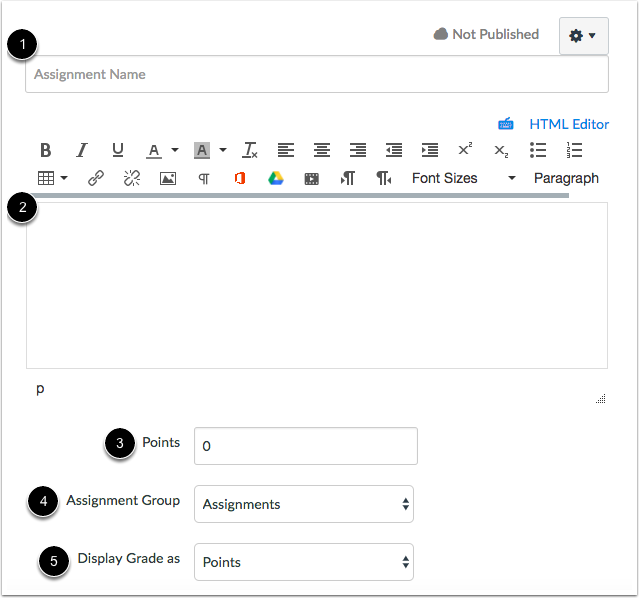
Task: Apply underline formatting
Action: click(118, 150)
